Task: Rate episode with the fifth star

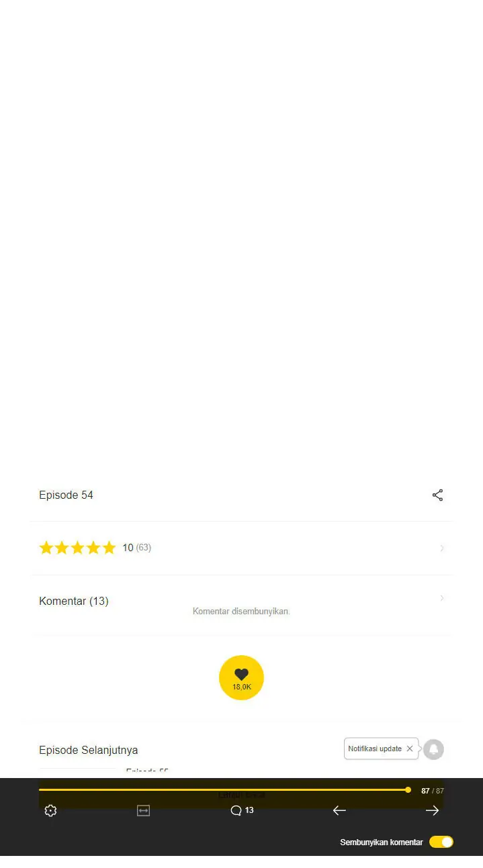Action: pos(109,548)
